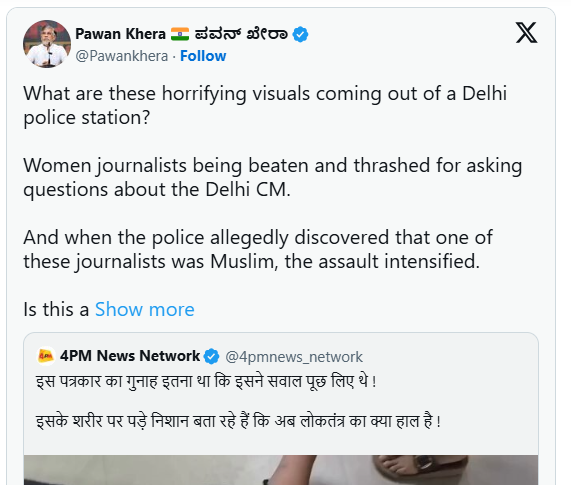Click the X logo icon
Viewport: 571px width, 485px height.
tap(526, 32)
